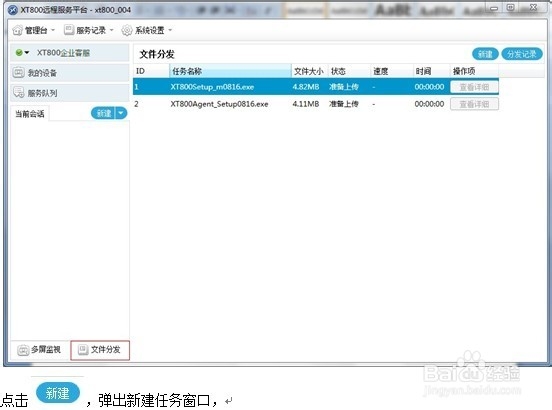Select row XT800Agent_Setup0816.exe
This screenshot has width=552, height=410.
[x=316, y=104]
